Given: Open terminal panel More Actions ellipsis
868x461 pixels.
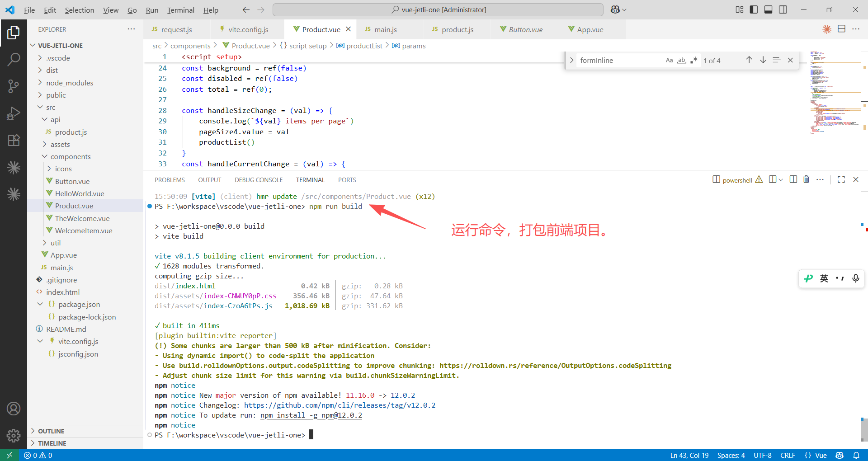Looking at the screenshot, I should pyautogui.click(x=820, y=179).
